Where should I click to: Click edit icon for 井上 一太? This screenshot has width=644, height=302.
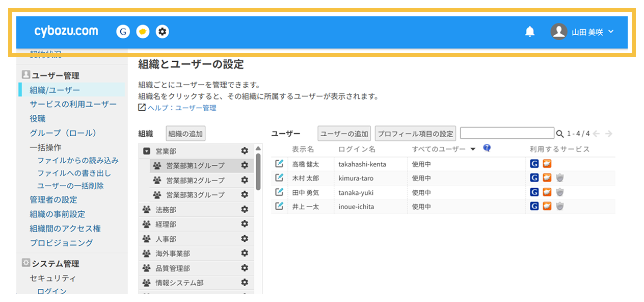pyautogui.click(x=279, y=206)
